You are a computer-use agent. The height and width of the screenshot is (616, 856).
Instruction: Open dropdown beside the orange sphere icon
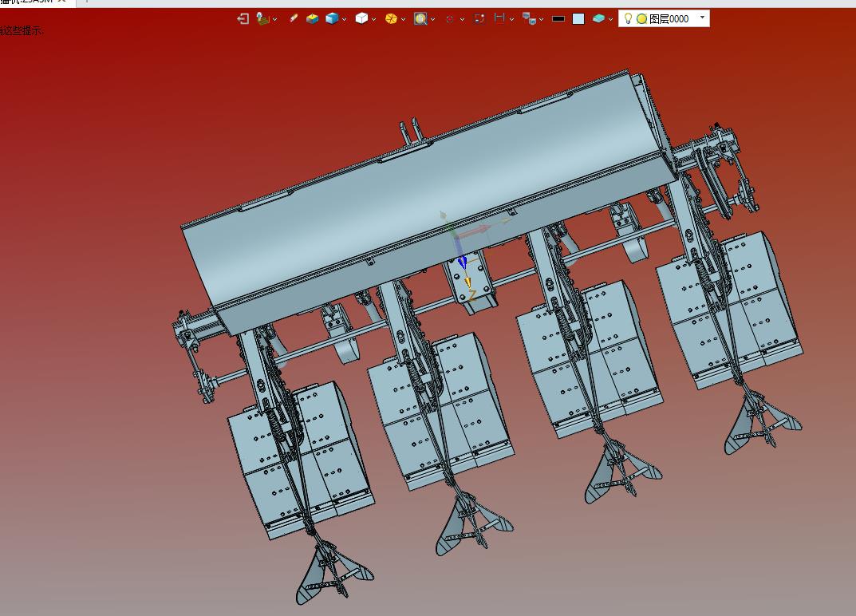click(403, 20)
